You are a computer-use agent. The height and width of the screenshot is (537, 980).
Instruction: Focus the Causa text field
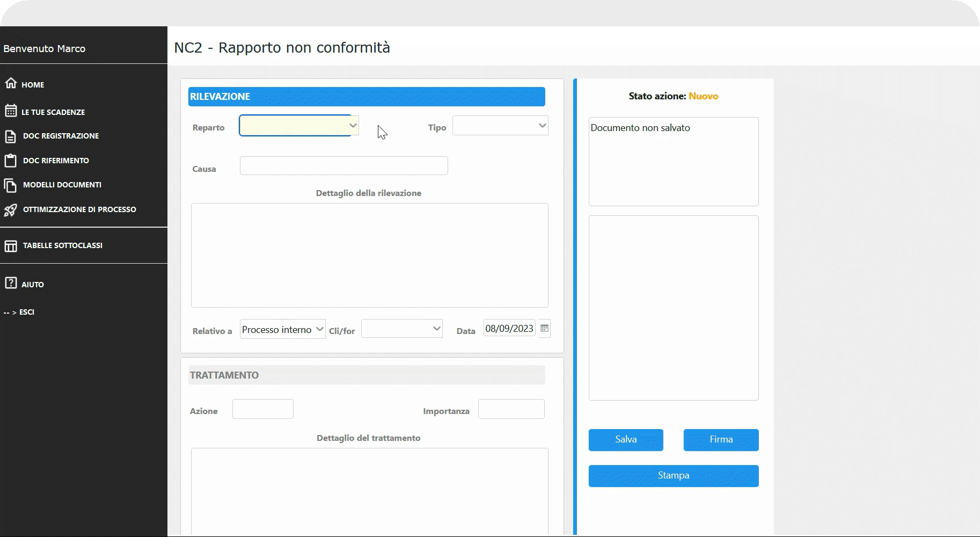pyautogui.click(x=343, y=166)
